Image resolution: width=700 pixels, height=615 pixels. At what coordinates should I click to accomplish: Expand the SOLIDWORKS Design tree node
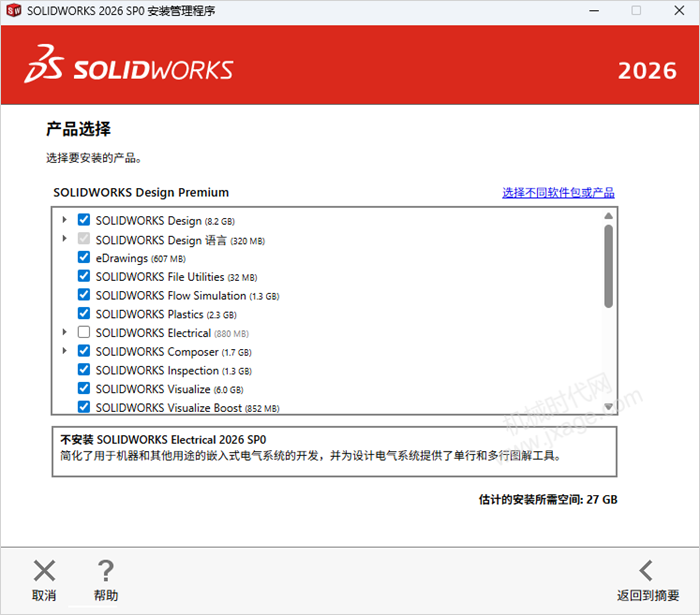(x=64, y=220)
